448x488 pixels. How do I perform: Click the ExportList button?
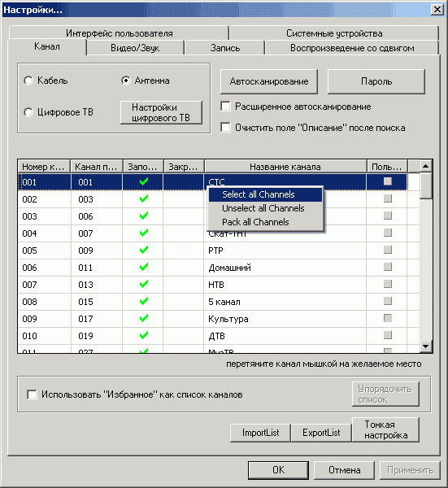tap(321, 433)
